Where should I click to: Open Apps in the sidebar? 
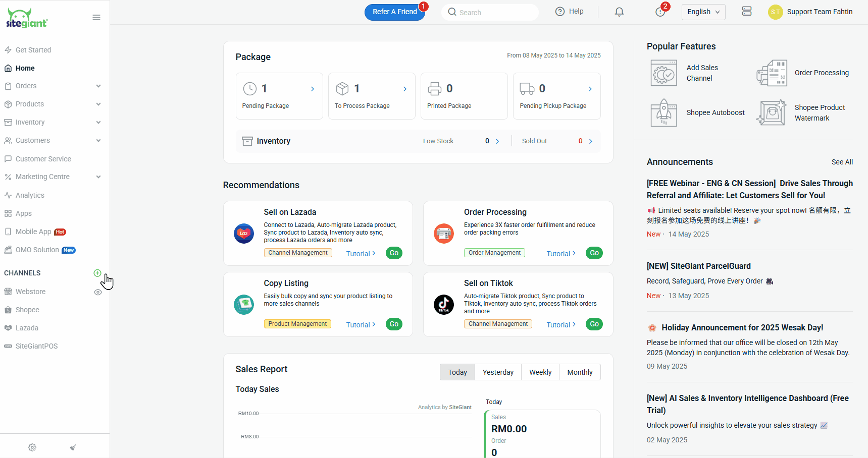(24, 213)
